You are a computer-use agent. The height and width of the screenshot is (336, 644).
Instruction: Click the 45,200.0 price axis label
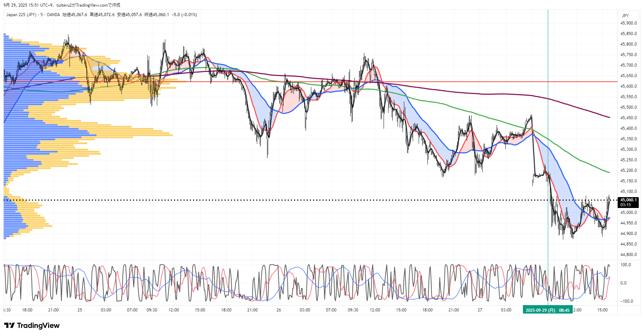(x=628, y=170)
